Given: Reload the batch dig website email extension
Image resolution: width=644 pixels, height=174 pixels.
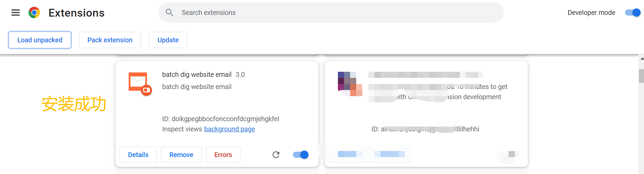Looking at the screenshot, I should [276, 155].
